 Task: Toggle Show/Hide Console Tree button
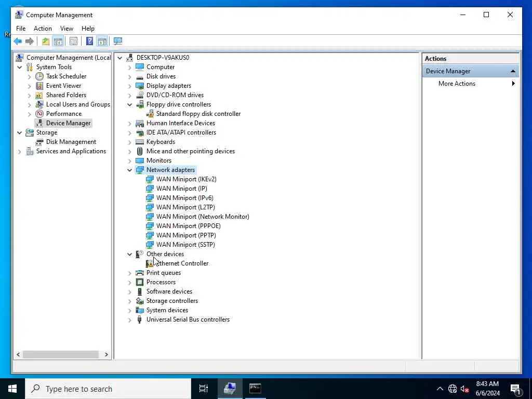pyautogui.click(x=58, y=42)
